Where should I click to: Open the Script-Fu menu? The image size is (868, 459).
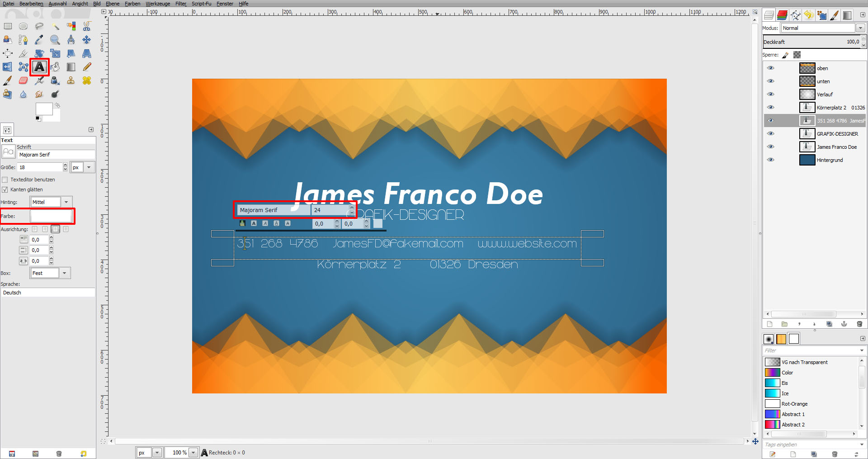201,4
